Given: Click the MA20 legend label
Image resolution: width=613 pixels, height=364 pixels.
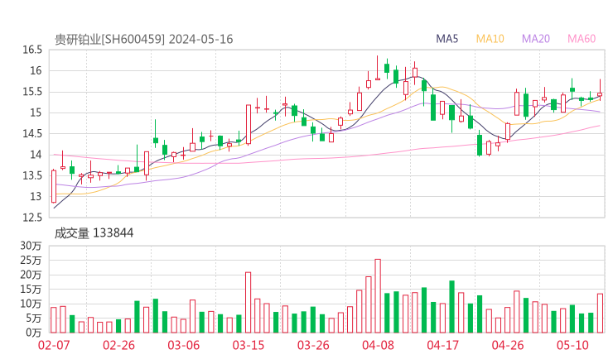Looking at the screenshot, I should [x=536, y=39].
